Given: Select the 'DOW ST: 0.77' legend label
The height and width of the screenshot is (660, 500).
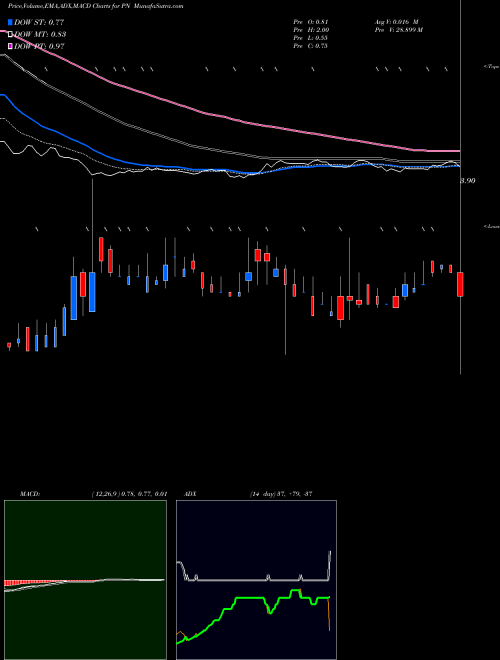Looking at the screenshot, I should (39, 22).
